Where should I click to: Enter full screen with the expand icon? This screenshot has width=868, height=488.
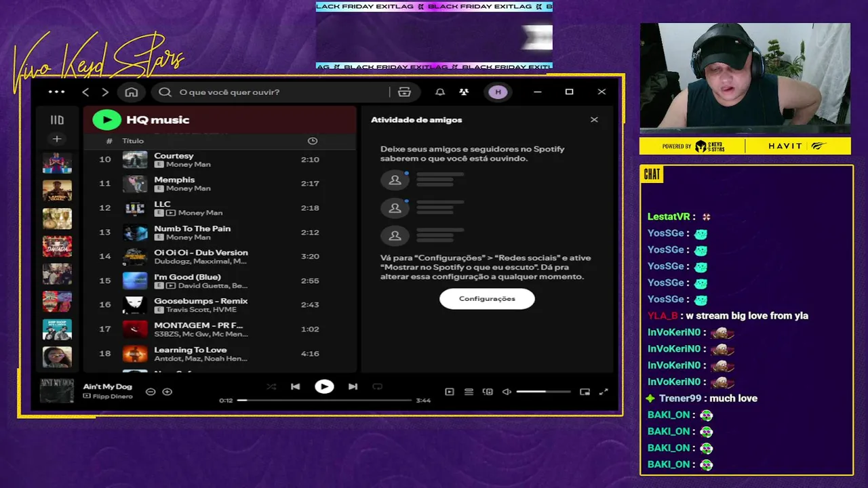tap(604, 392)
